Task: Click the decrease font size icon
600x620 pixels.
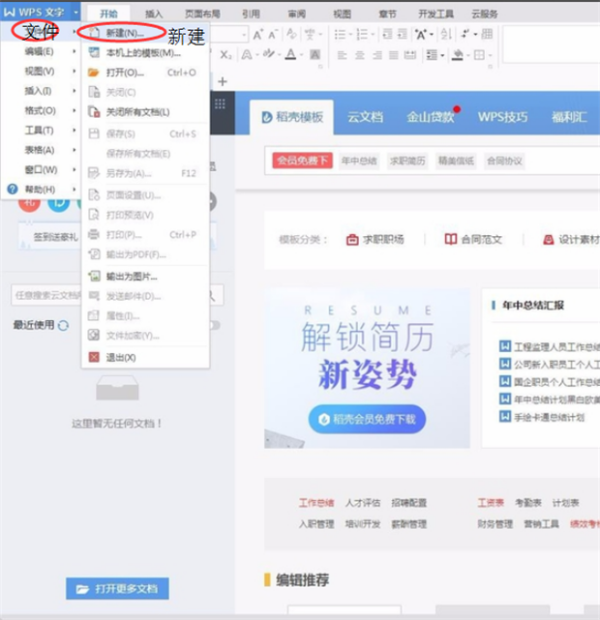Action: tap(273, 34)
